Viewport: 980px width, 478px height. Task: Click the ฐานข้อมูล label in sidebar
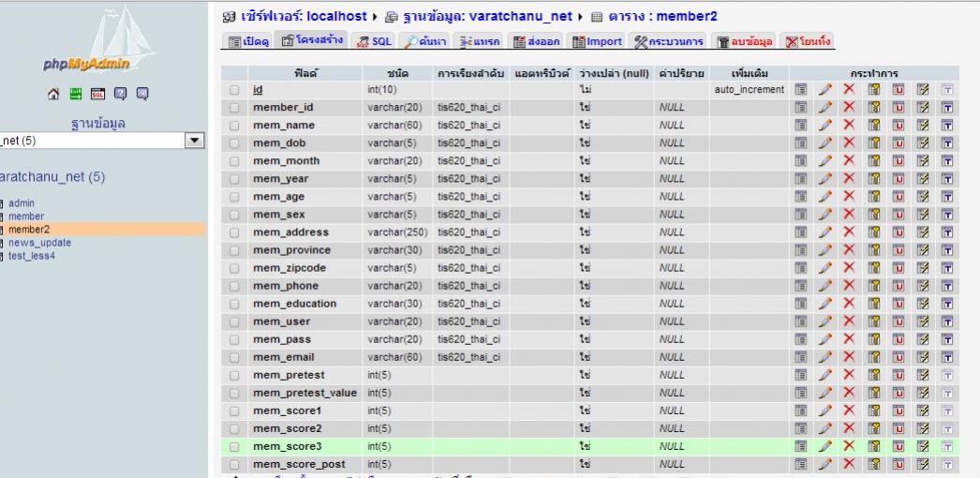[x=97, y=123]
